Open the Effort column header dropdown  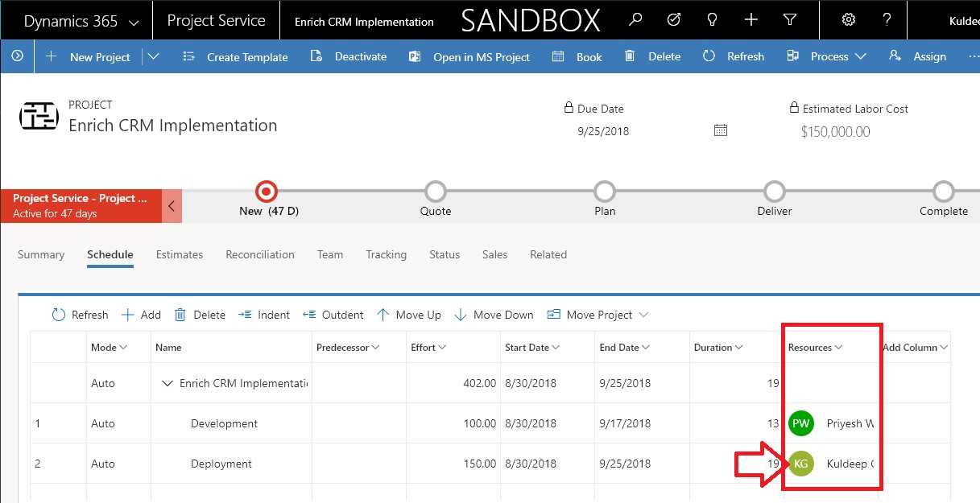[441, 348]
